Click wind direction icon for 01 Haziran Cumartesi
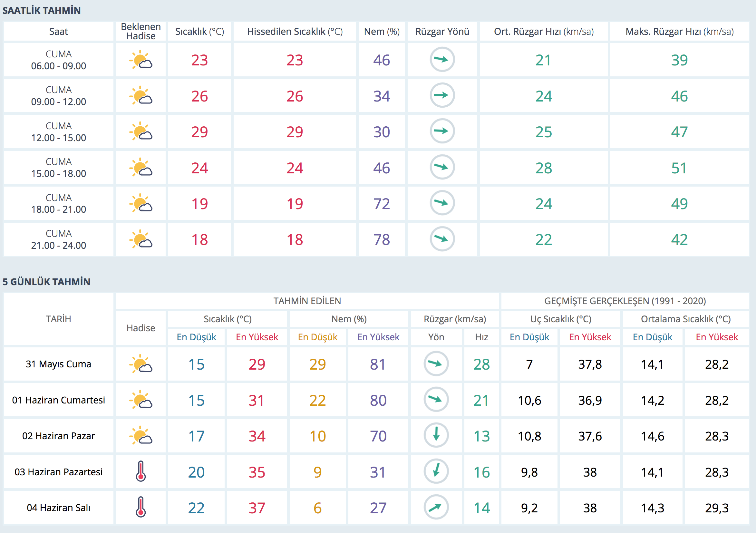 tap(436, 400)
